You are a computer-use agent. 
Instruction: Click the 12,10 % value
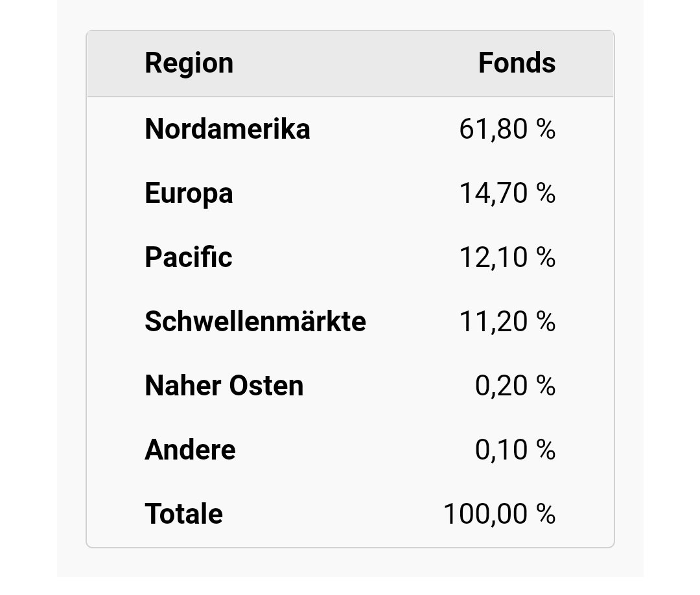coord(507,257)
